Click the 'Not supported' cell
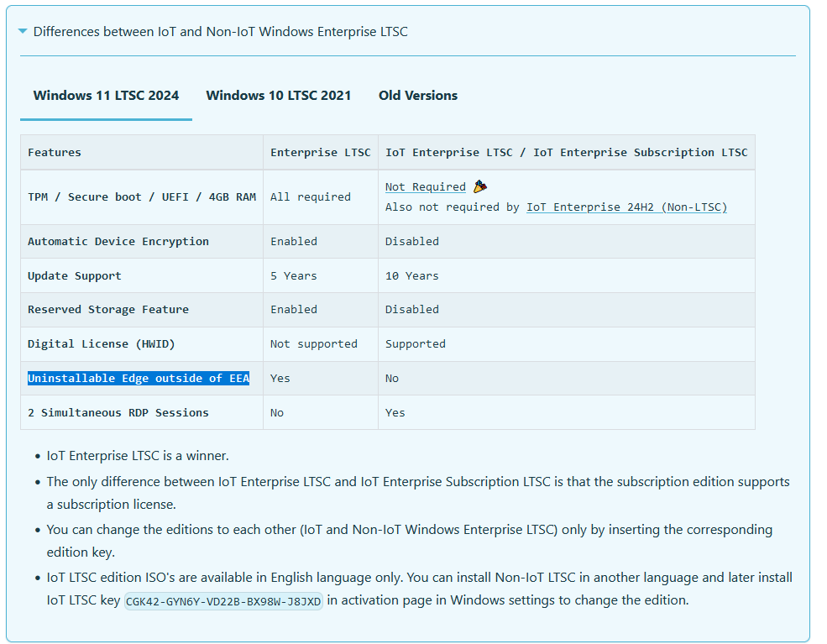 (x=321, y=344)
